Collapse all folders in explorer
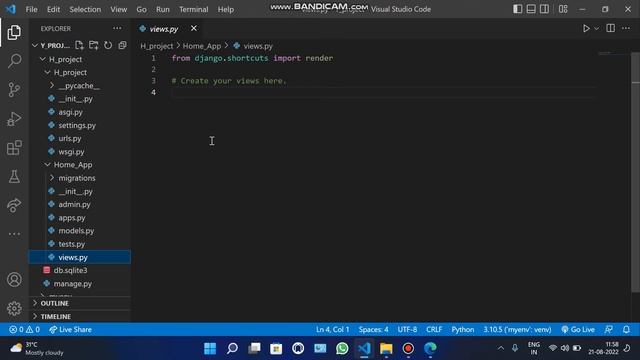Image resolution: width=640 pixels, height=360 pixels. (x=122, y=45)
